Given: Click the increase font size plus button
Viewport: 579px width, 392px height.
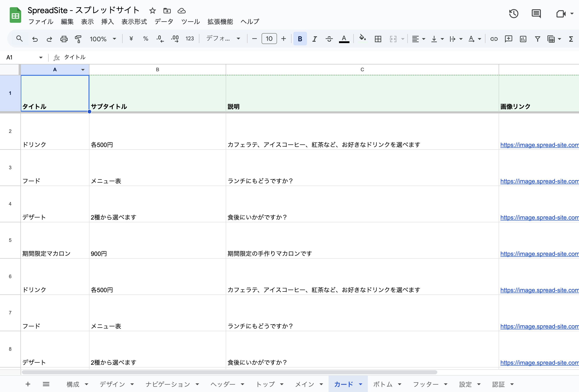Looking at the screenshot, I should [x=284, y=39].
